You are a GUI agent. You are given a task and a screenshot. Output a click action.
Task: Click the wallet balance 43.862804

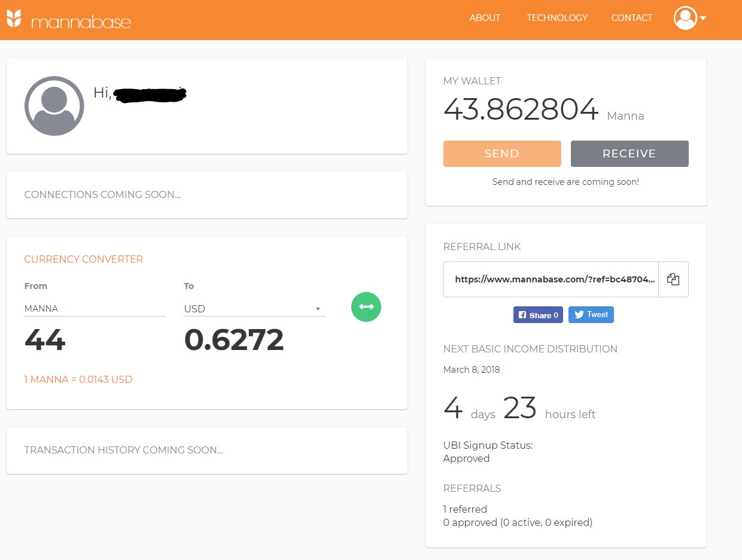coord(521,109)
